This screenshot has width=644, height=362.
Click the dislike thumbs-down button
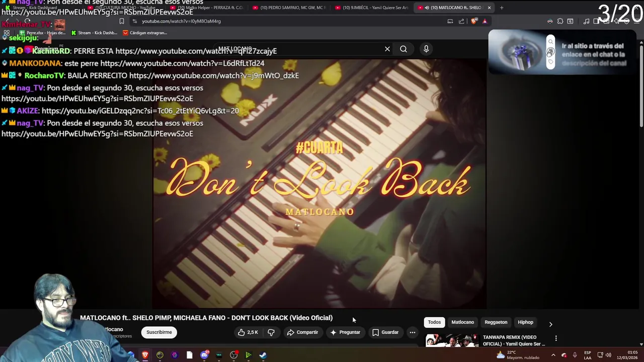coord(271,332)
